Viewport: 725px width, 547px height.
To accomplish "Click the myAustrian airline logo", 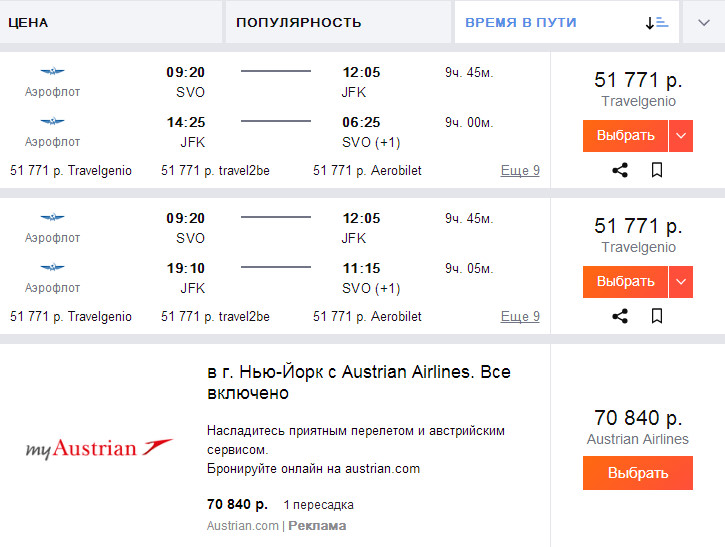I will point(99,448).
